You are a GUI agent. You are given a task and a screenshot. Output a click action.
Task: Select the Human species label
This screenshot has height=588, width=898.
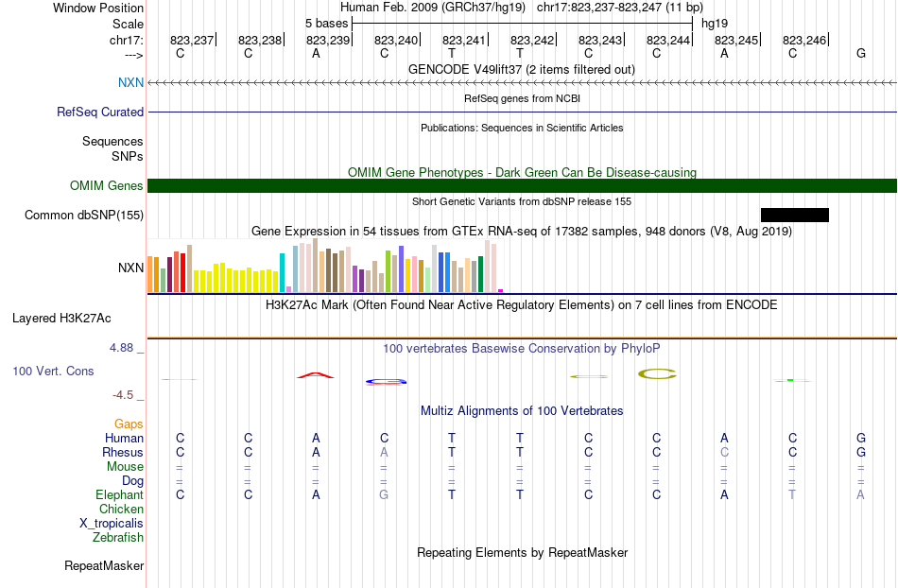tap(124, 438)
